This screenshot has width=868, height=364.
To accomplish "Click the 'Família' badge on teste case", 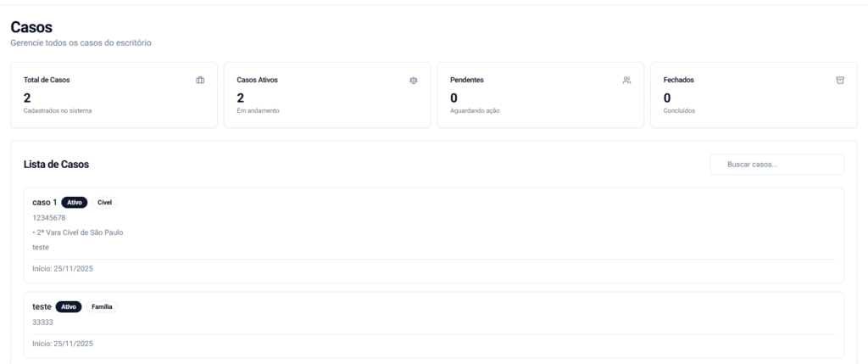I will click(102, 306).
